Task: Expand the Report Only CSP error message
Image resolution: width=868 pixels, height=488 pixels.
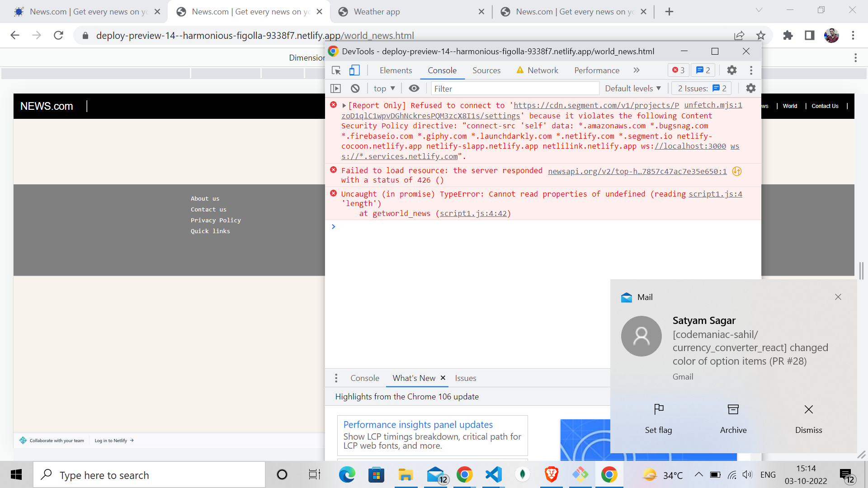Action: [x=344, y=105]
